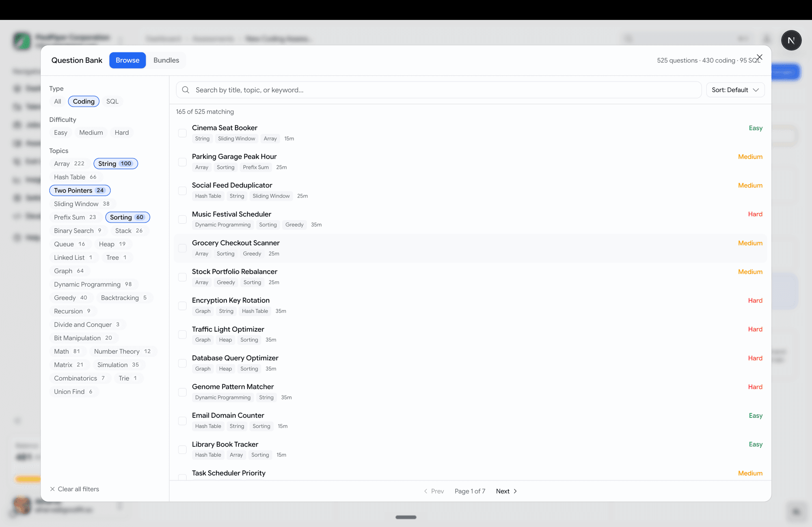Toggle the Queue 16 topic chip
Screen dimensions: 812x527
pyautogui.click(x=70, y=244)
